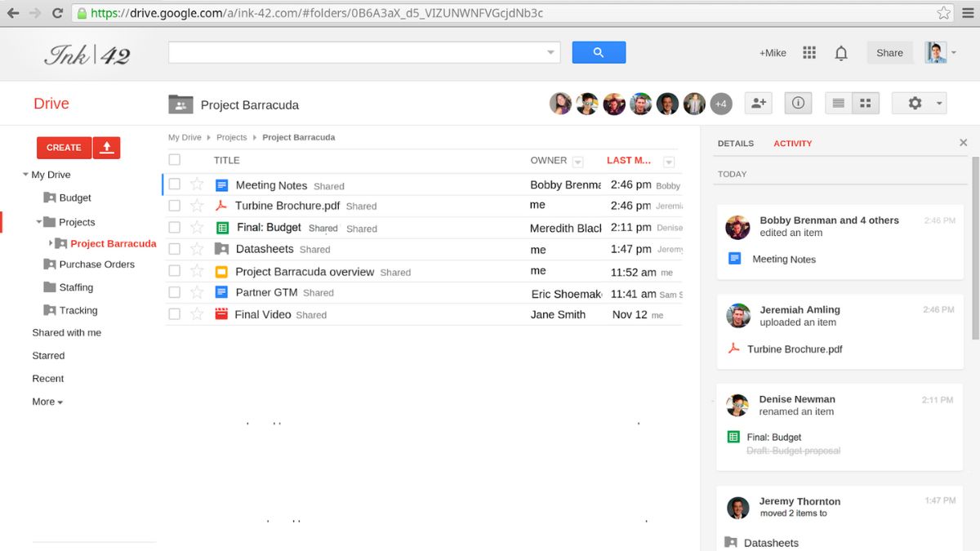Image resolution: width=980 pixels, height=551 pixels.
Task: Star the Meeting Notes file
Action: [197, 184]
